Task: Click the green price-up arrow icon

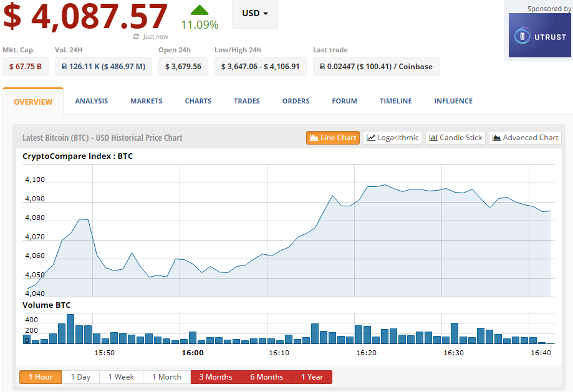Action: click(200, 10)
